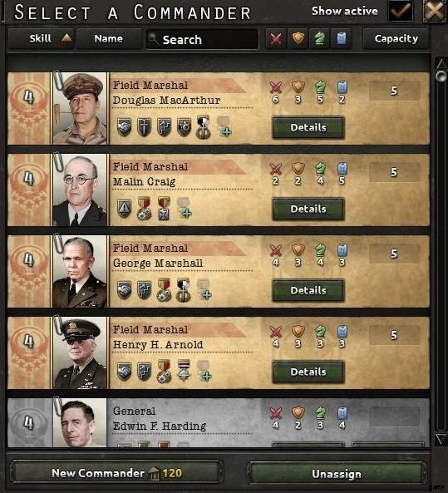
Task: Click the commander Search field
Action: pyautogui.click(x=202, y=39)
